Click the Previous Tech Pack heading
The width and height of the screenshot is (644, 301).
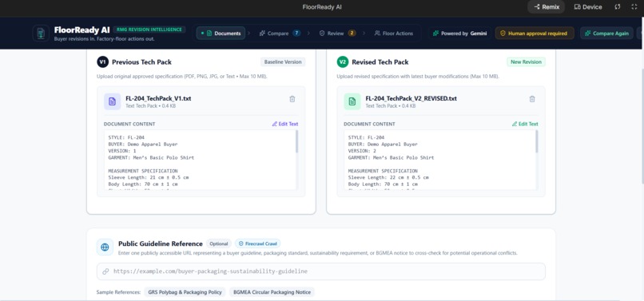[141, 62]
